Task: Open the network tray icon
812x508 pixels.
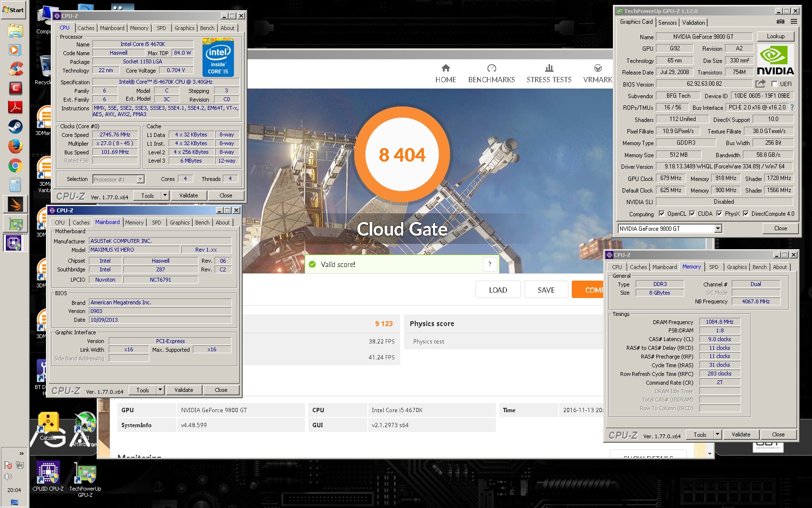Action: [20, 465]
